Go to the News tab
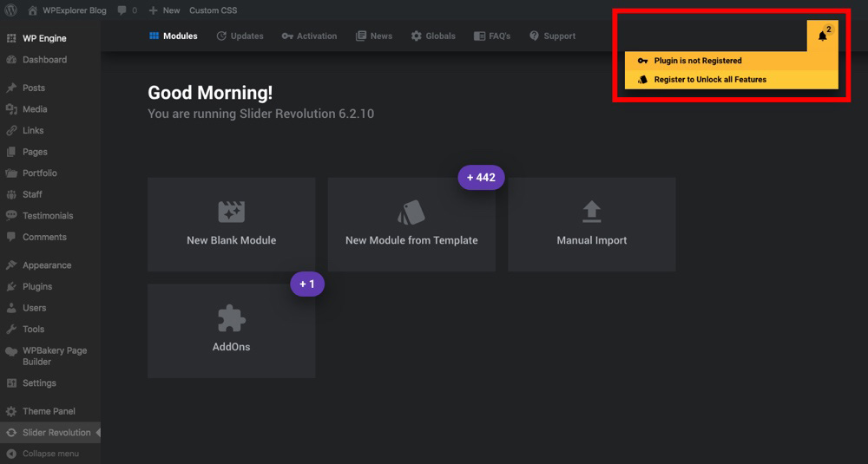The image size is (868, 464). (373, 36)
